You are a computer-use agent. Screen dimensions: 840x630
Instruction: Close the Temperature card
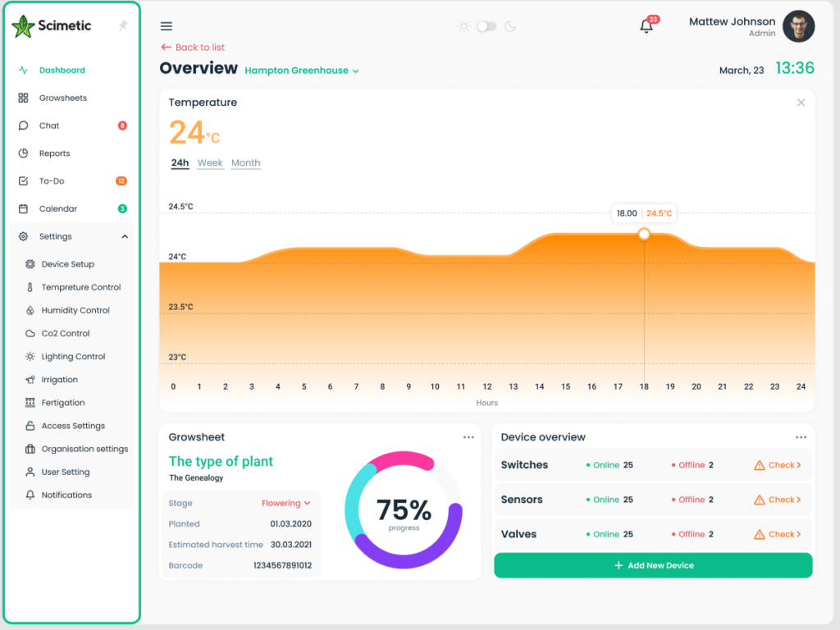tap(801, 103)
